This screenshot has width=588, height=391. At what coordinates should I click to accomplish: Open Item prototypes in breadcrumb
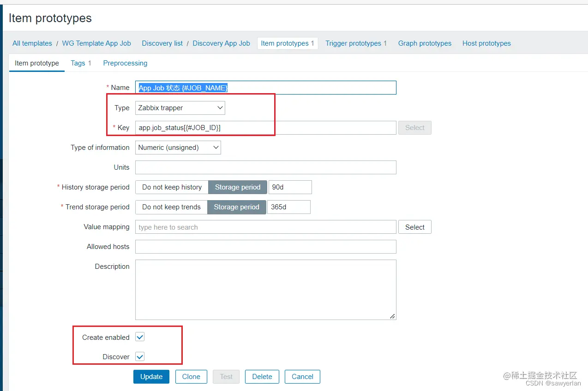(288, 43)
